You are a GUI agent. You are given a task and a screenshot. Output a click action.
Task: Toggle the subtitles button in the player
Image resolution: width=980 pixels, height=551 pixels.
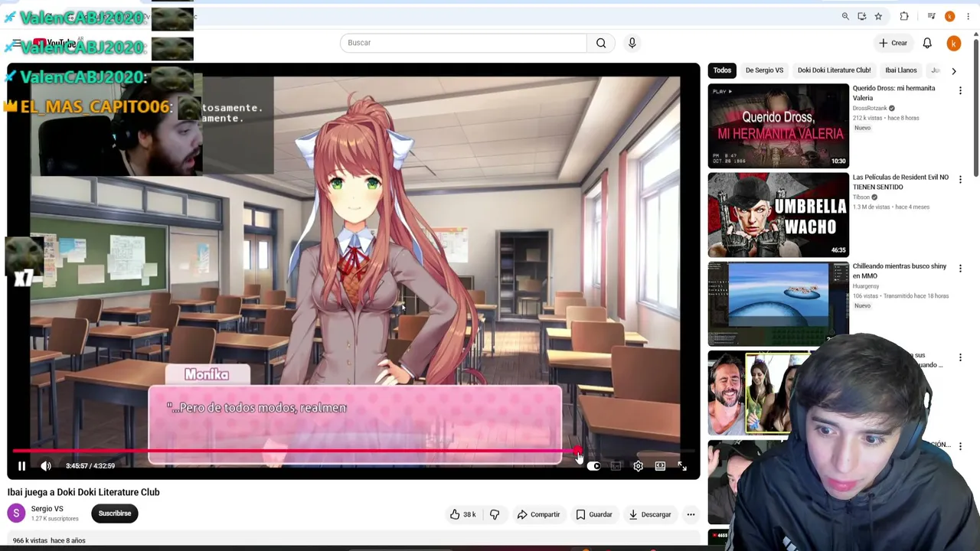(x=616, y=466)
